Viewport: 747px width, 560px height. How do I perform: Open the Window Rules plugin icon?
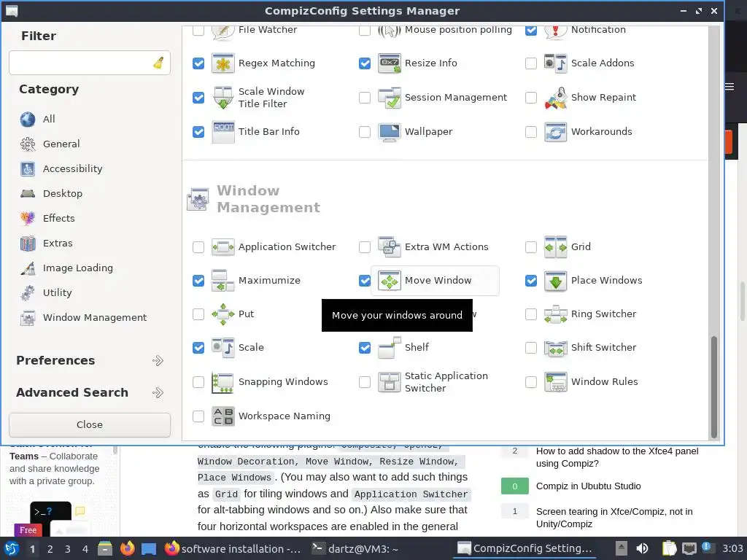point(555,382)
